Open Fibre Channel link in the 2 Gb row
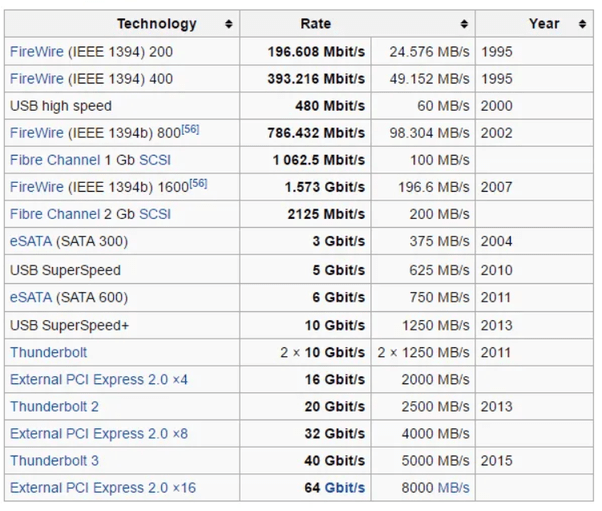 click(55, 214)
